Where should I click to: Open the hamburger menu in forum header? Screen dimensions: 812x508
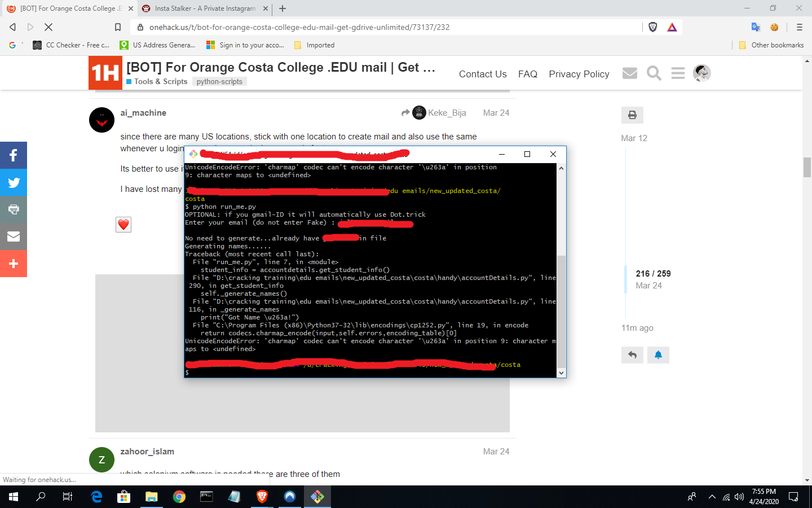[x=678, y=73]
